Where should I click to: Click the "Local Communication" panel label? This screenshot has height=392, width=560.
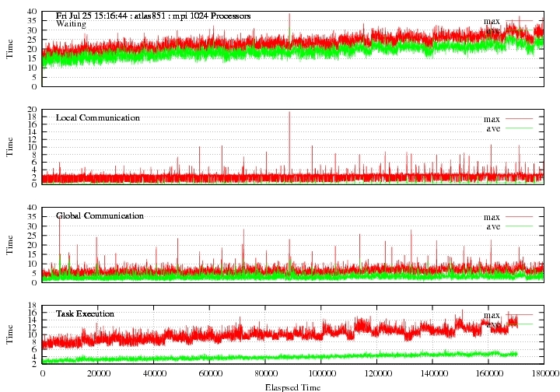pyautogui.click(x=98, y=117)
